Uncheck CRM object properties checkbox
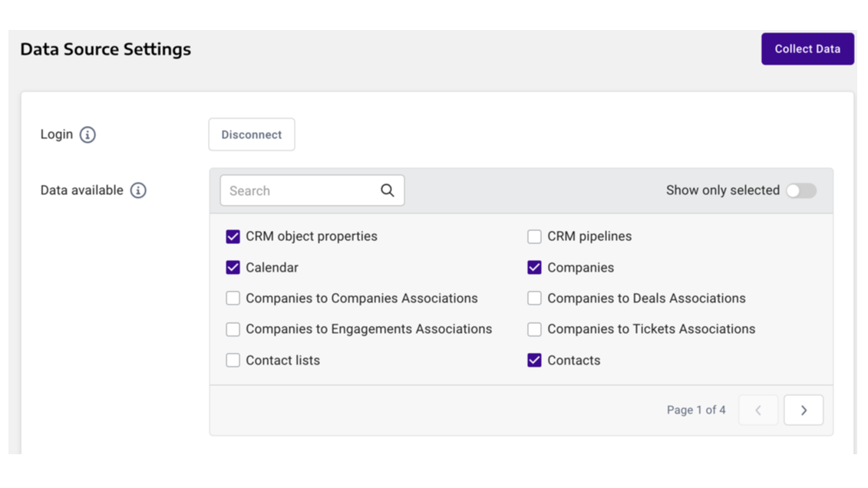868x488 pixels. [x=233, y=236]
